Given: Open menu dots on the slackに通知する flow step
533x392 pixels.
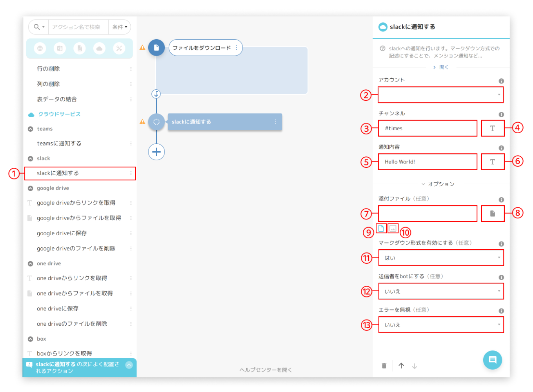Looking at the screenshot, I should pos(276,122).
